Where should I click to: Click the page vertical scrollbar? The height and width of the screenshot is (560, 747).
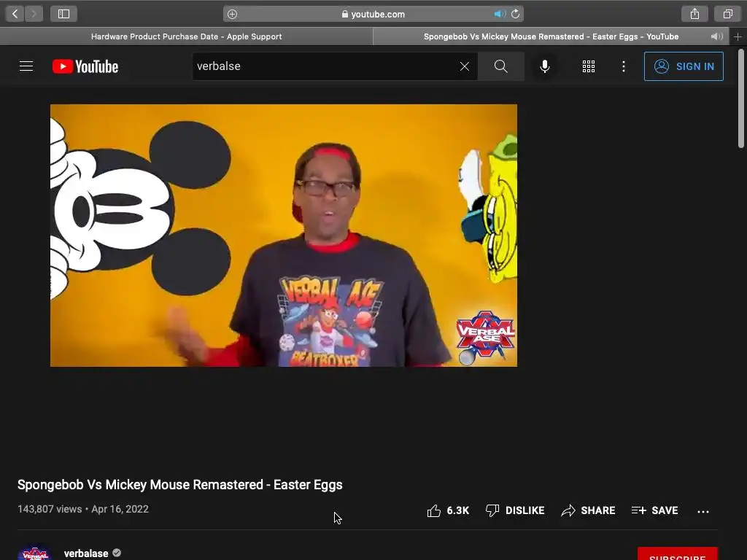pyautogui.click(x=741, y=98)
